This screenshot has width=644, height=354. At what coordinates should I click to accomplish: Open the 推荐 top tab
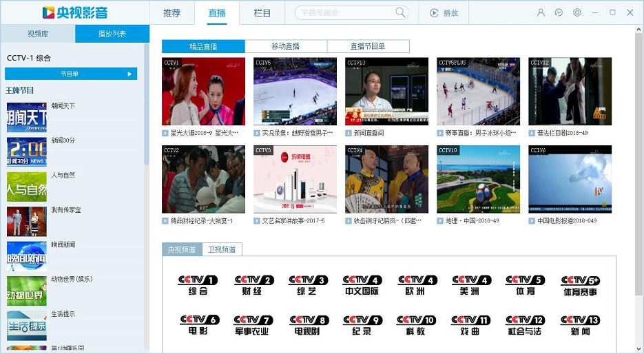click(x=172, y=13)
